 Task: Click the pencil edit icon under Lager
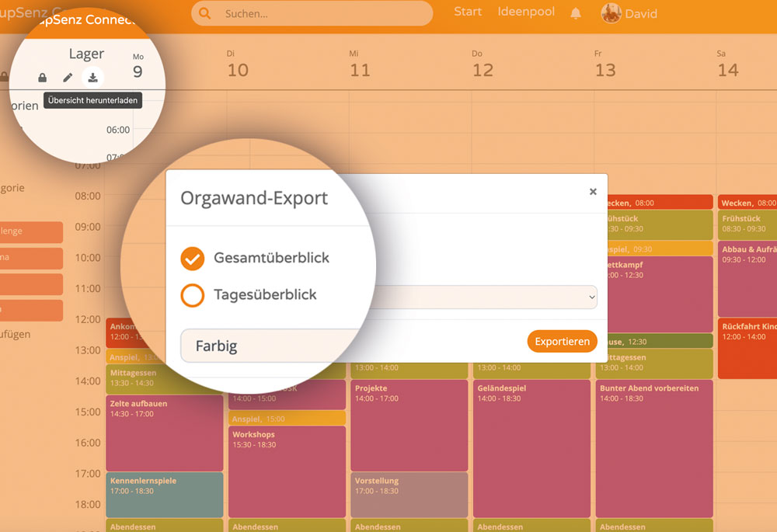coord(68,77)
